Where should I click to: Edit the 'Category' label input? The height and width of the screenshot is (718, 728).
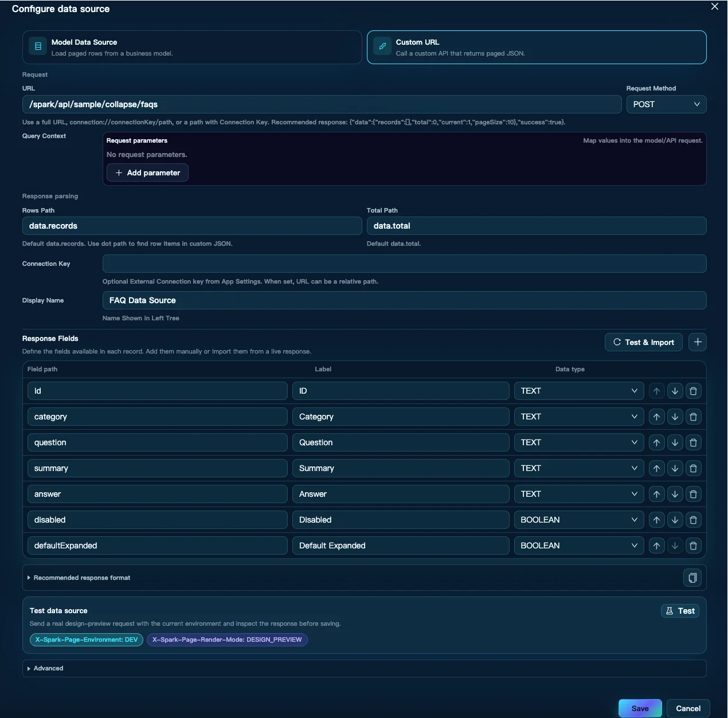pos(401,417)
